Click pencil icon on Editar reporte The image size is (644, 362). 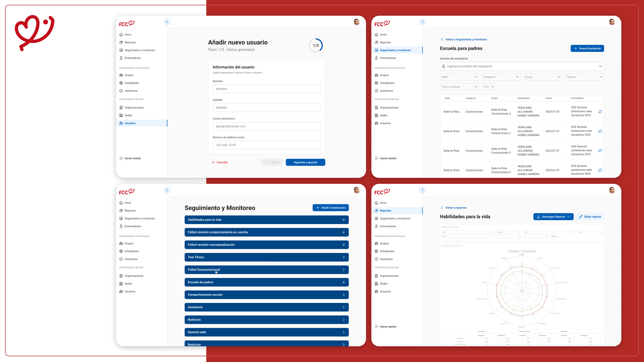(x=580, y=217)
